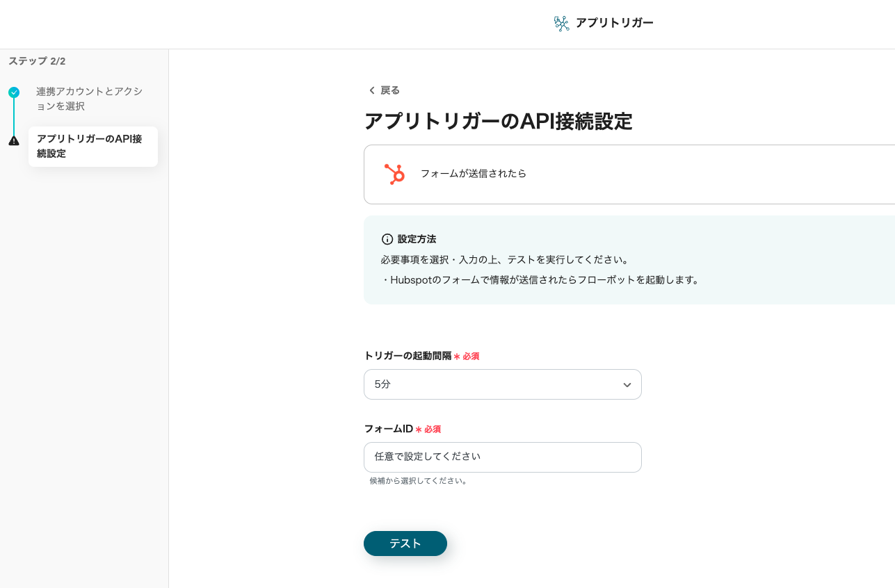Click the back chevron arrow beside 戻る
The image size is (895, 588).
tap(371, 90)
